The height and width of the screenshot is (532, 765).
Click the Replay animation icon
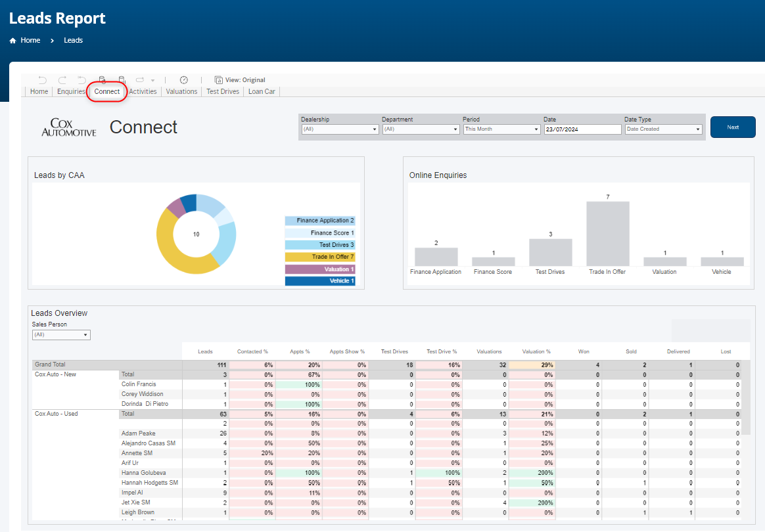[x=140, y=80]
